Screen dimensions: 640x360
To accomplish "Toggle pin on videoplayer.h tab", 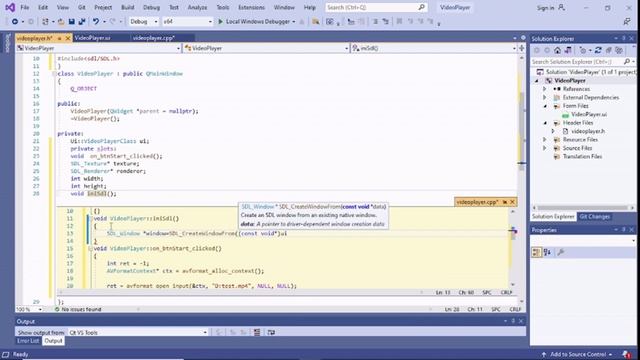I will point(60,38).
